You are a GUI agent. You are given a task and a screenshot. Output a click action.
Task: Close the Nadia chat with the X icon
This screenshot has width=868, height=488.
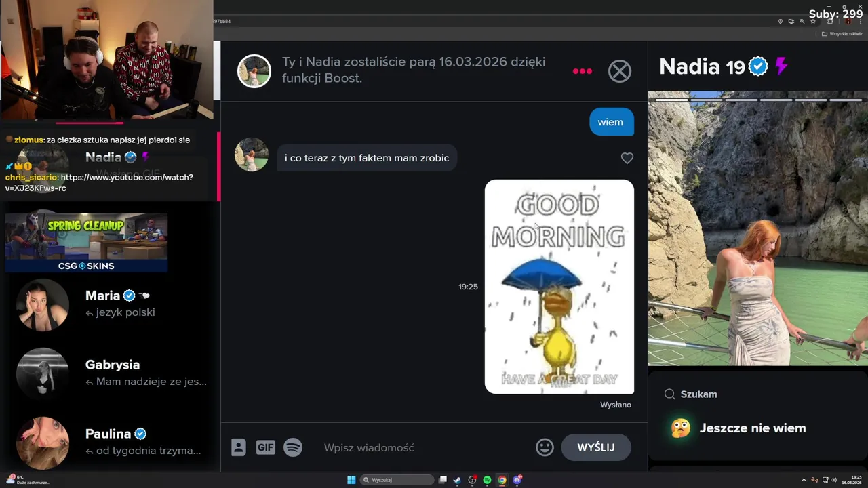tap(619, 71)
